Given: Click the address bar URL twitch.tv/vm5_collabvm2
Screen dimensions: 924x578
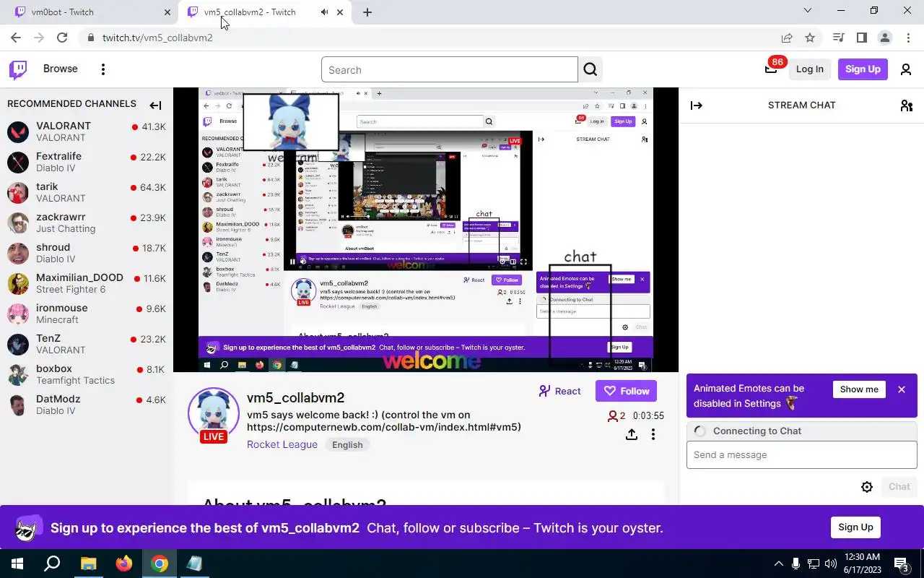Looking at the screenshot, I should click(x=157, y=38).
